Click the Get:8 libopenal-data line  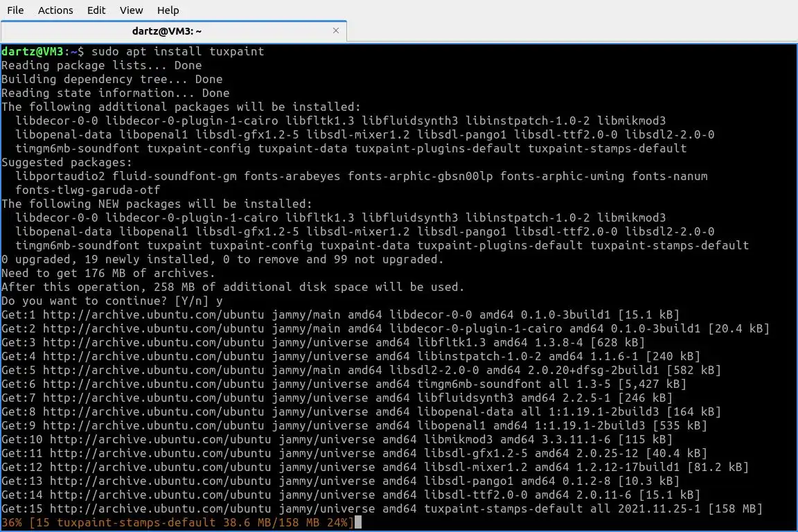362,411
